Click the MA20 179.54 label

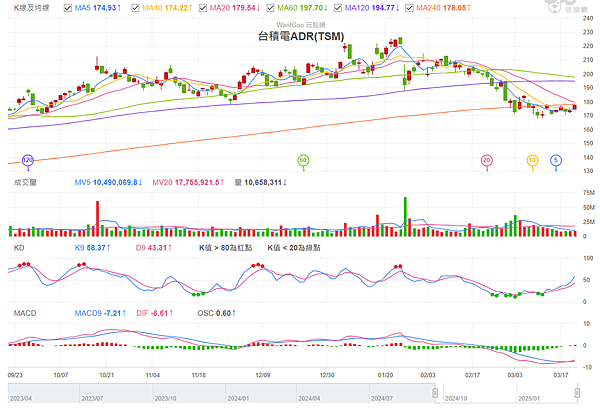coord(235,8)
